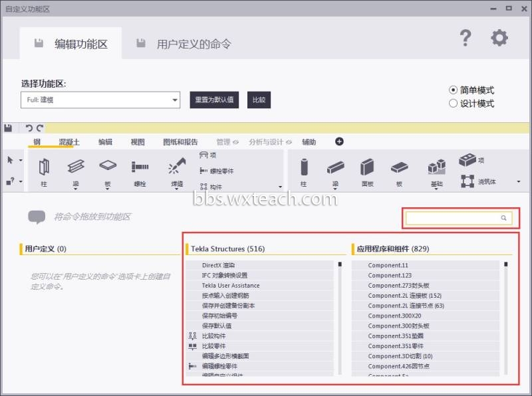Toggle visibility eye on 管理 tab
Screen dimensions: 532x396
236,142
